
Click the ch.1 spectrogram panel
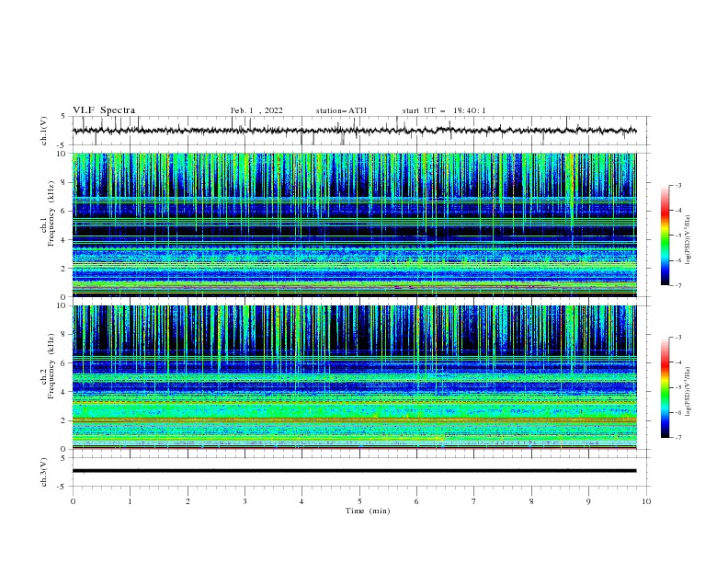coord(354,224)
